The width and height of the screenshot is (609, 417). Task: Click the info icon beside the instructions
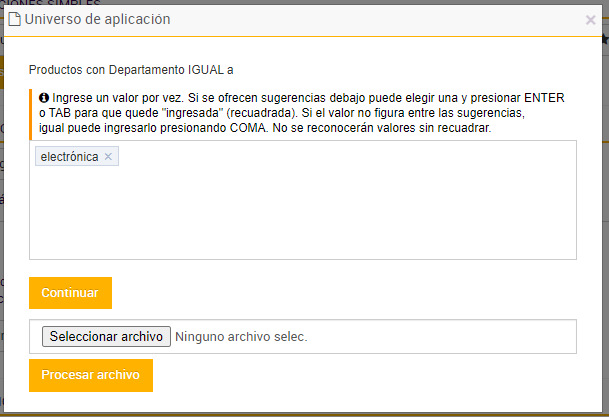(44, 98)
